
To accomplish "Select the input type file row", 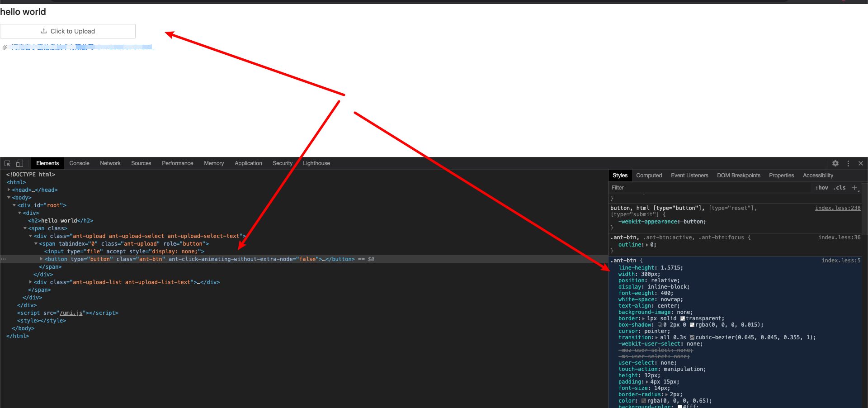I will [x=124, y=251].
